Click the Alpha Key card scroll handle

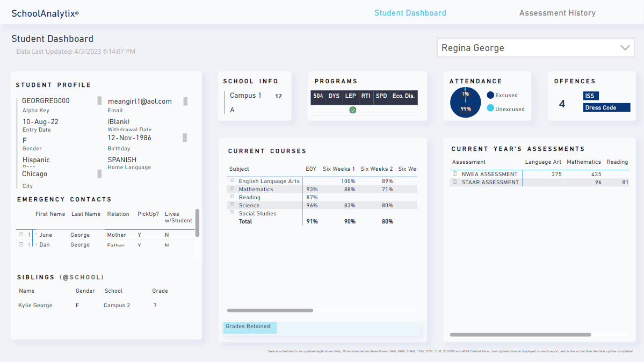tap(99, 100)
